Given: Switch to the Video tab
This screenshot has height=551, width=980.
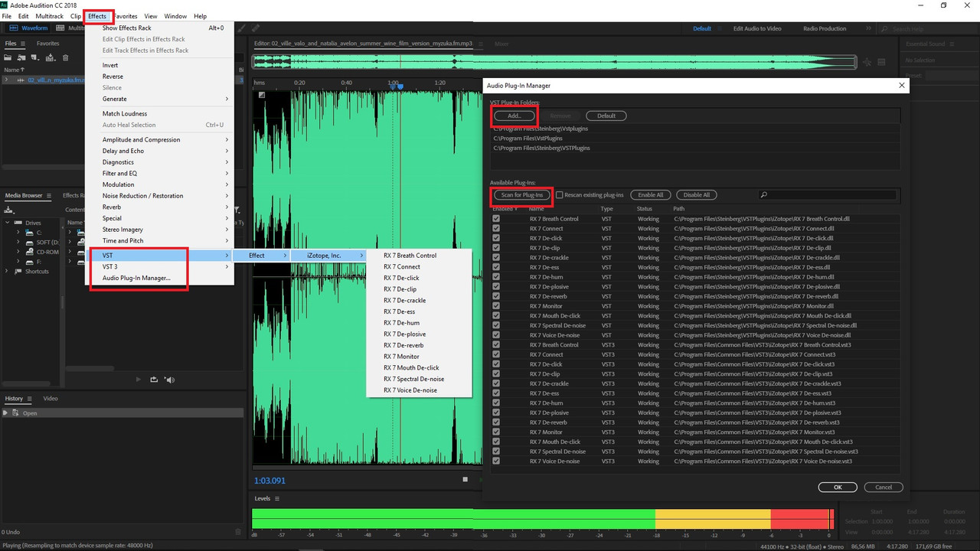Looking at the screenshot, I should point(51,399).
